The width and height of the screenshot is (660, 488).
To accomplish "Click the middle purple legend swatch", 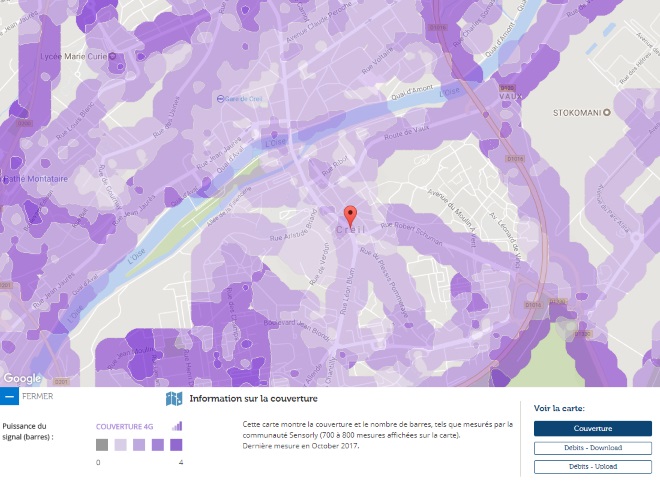I will 139,445.
